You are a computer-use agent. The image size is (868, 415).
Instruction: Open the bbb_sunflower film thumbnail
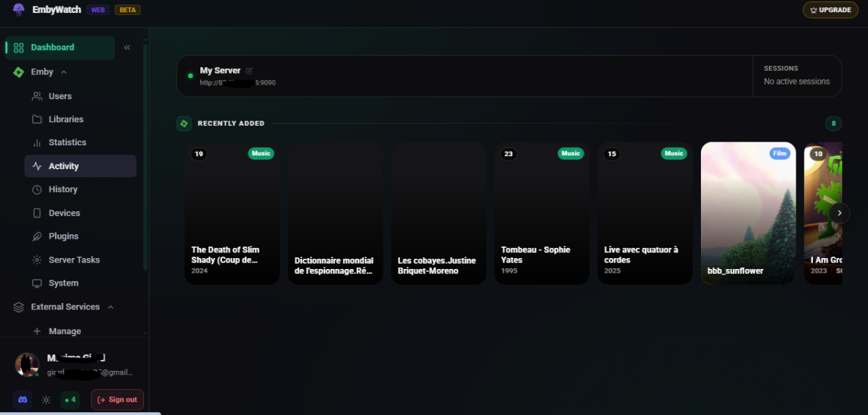[749, 213]
